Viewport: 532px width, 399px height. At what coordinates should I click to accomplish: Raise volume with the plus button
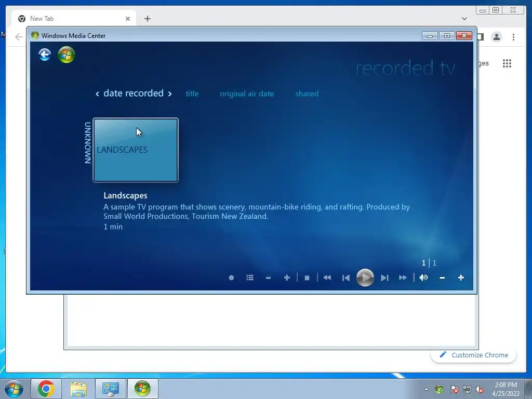(x=461, y=278)
